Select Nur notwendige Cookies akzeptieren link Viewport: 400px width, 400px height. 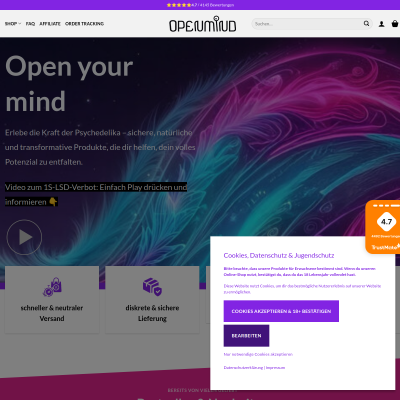(258, 354)
